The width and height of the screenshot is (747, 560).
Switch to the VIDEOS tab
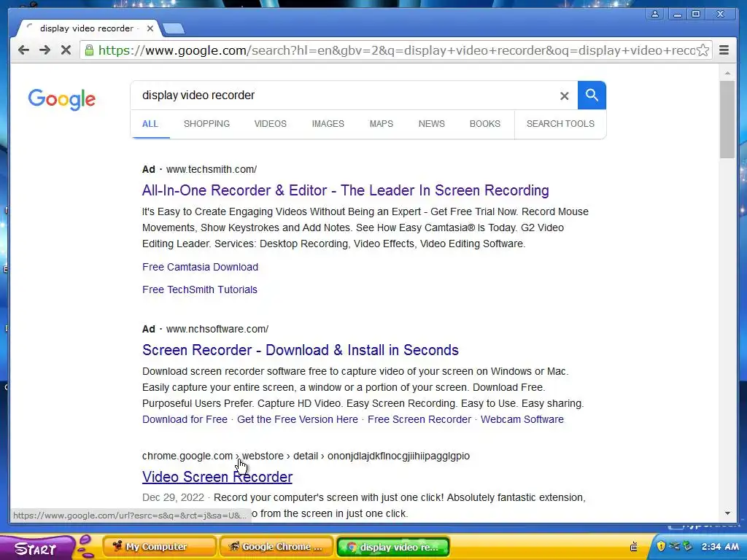pos(270,124)
